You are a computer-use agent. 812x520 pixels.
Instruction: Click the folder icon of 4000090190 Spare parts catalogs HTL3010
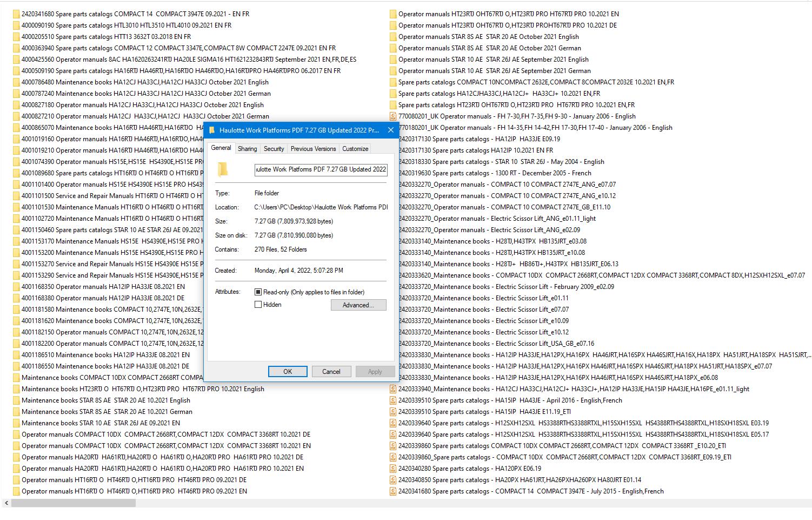[x=16, y=25]
